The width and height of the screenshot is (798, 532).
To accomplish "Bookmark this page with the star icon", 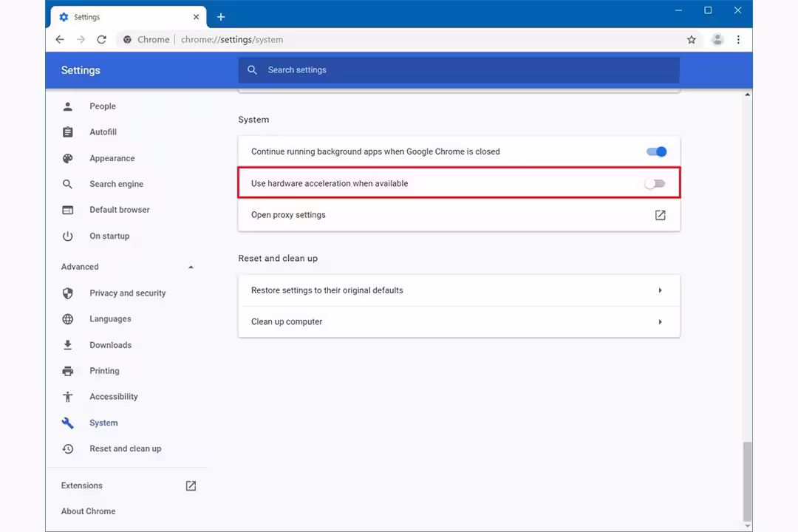I will pyautogui.click(x=692, y=40).
